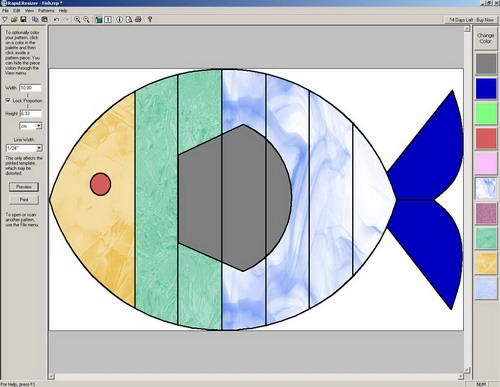Select the pink color swatch
Screen dimensions: 500x387
[486, 163]
